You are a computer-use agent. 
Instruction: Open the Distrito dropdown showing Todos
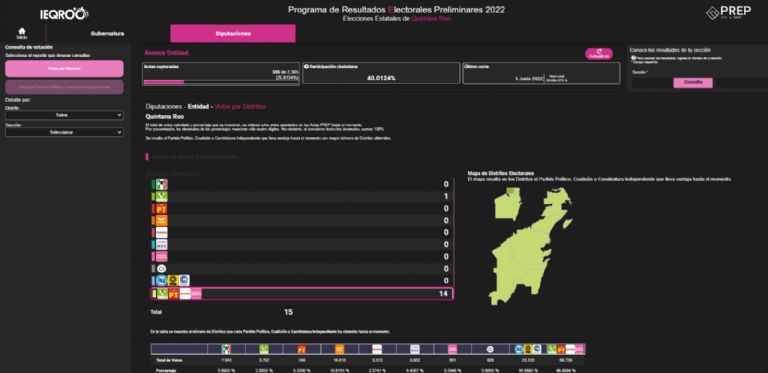pos(64,115)
